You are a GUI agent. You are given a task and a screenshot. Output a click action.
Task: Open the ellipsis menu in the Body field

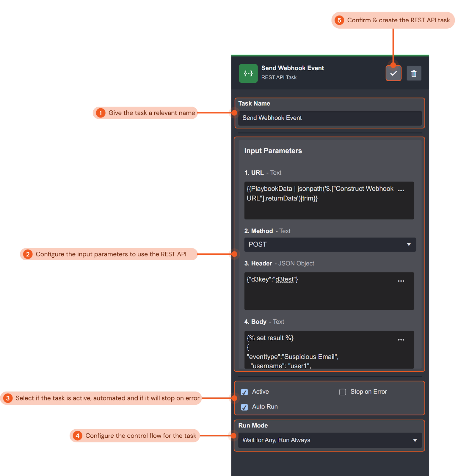[401, 340]
